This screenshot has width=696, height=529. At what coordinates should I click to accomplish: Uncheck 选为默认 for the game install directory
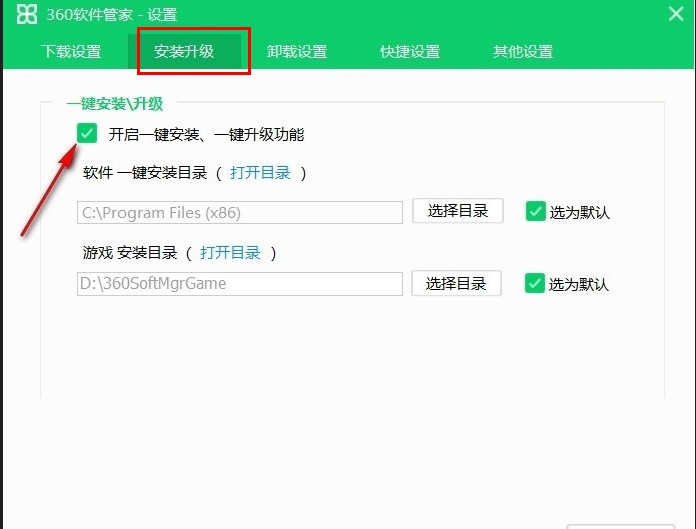[x=535, y=284]
